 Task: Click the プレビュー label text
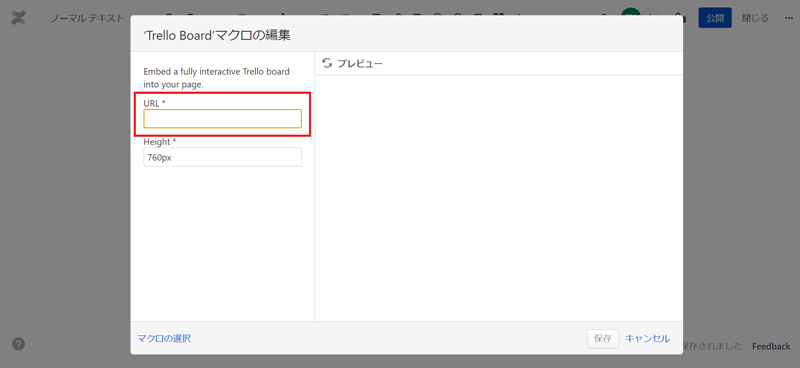point(360,64)
